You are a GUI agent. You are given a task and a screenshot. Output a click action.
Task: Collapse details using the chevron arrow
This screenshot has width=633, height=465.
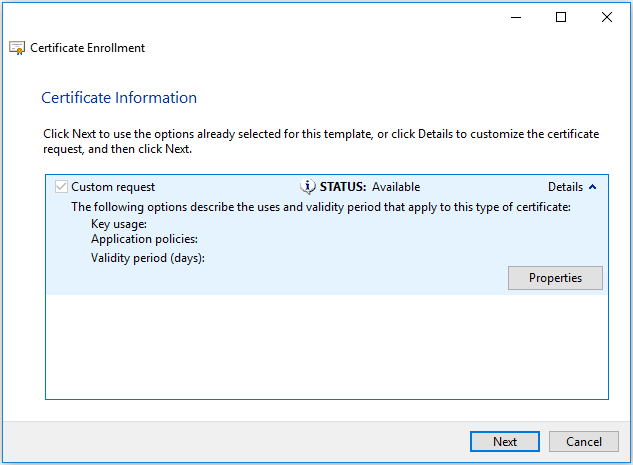click(592, 187)
